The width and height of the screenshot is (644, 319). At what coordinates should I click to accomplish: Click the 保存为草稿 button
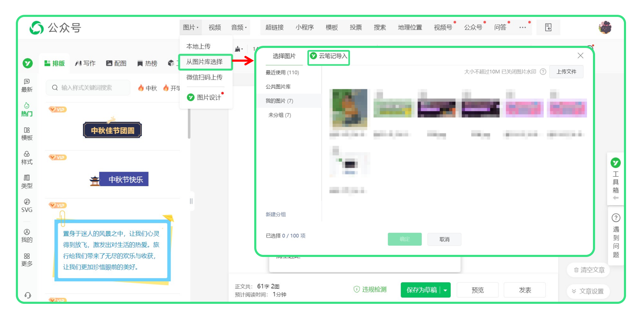click(421, 290)
